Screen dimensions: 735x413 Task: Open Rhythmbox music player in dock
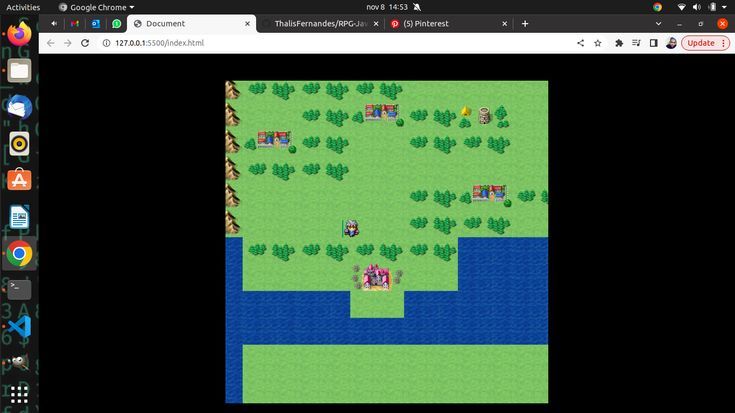click(19, 143)
